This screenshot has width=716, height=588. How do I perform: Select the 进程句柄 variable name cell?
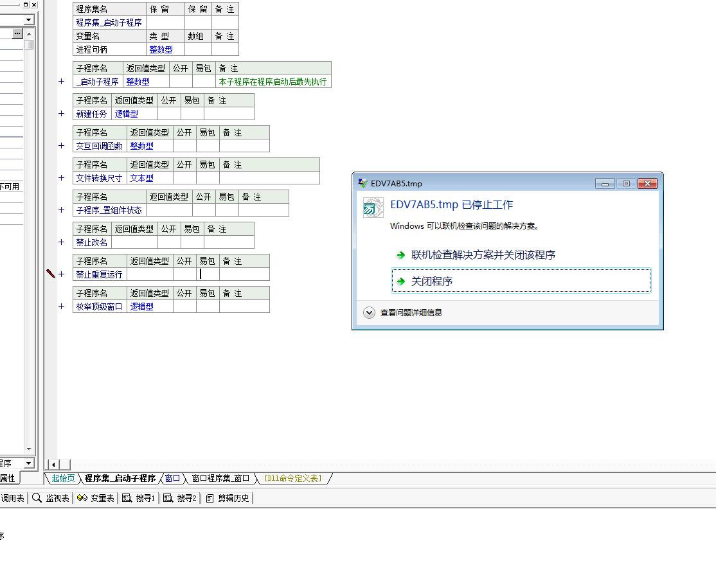[x=110, y=49]
